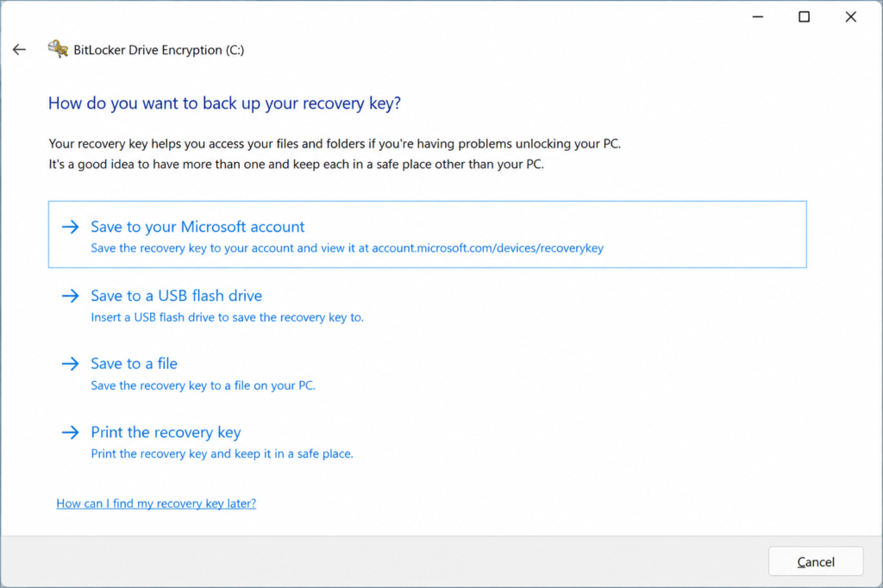Choose Save to your Microsoft account
883x588 pixels.
tap(427, 235)
